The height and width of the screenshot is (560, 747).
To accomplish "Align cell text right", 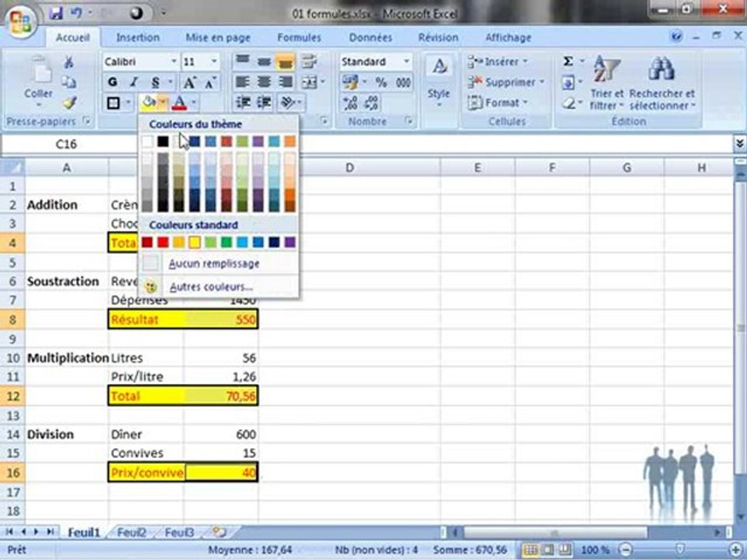I will pos(286,82).
